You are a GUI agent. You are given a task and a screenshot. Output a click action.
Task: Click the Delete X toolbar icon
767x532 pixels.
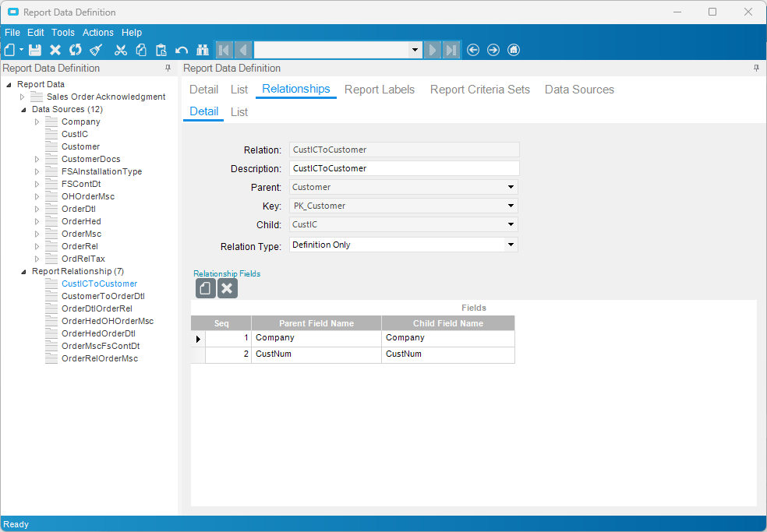pos(55,50)
